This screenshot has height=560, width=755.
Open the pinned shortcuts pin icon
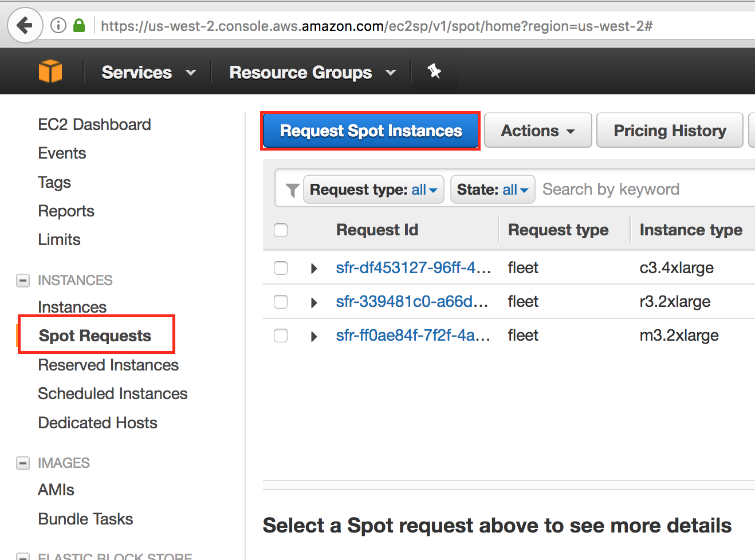pos(434,71)
